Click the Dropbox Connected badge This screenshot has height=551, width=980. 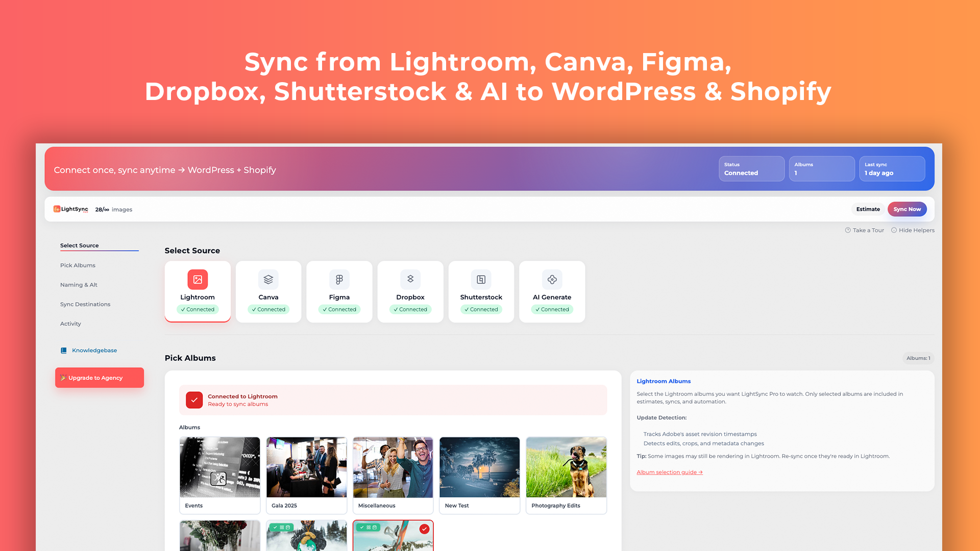point(410,309)
